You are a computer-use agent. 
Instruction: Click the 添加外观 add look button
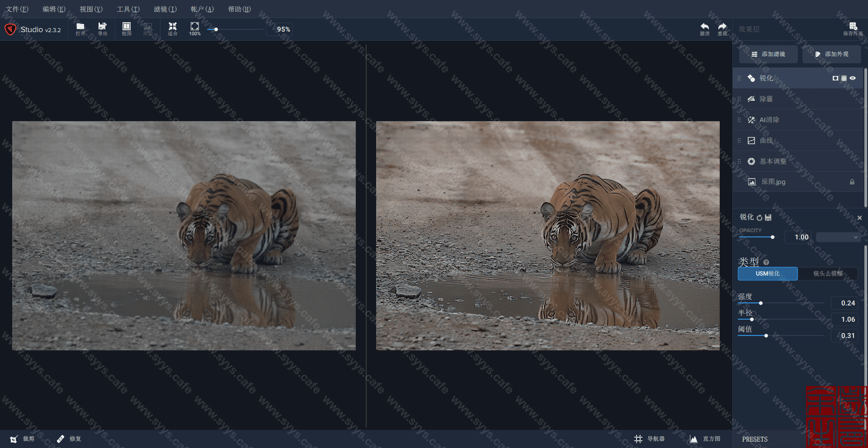(x=831, y=54)
